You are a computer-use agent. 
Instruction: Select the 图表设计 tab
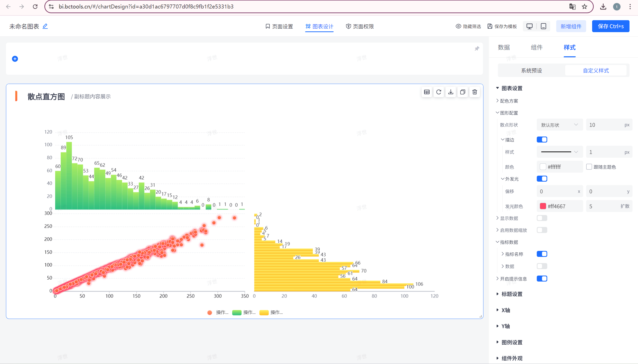point(319,26)
